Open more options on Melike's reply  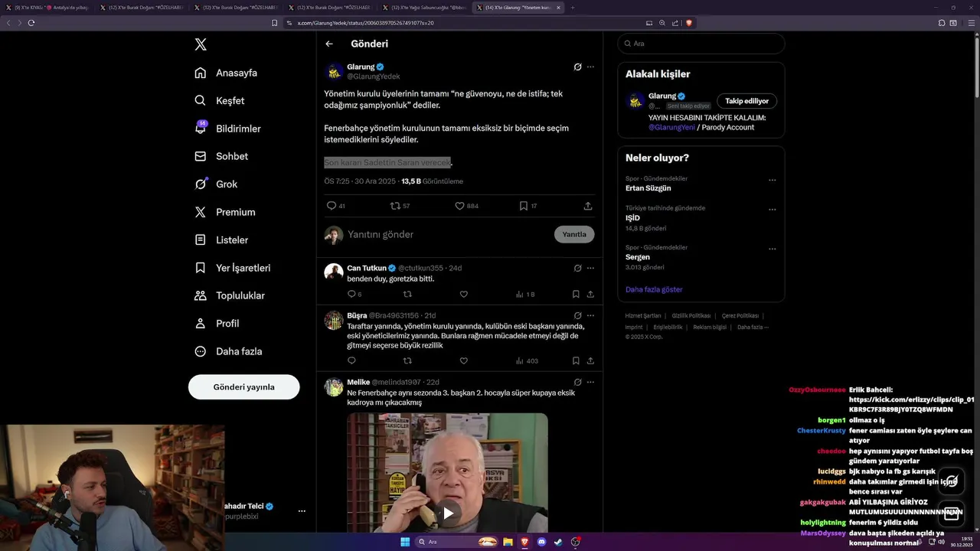[590, 382]
